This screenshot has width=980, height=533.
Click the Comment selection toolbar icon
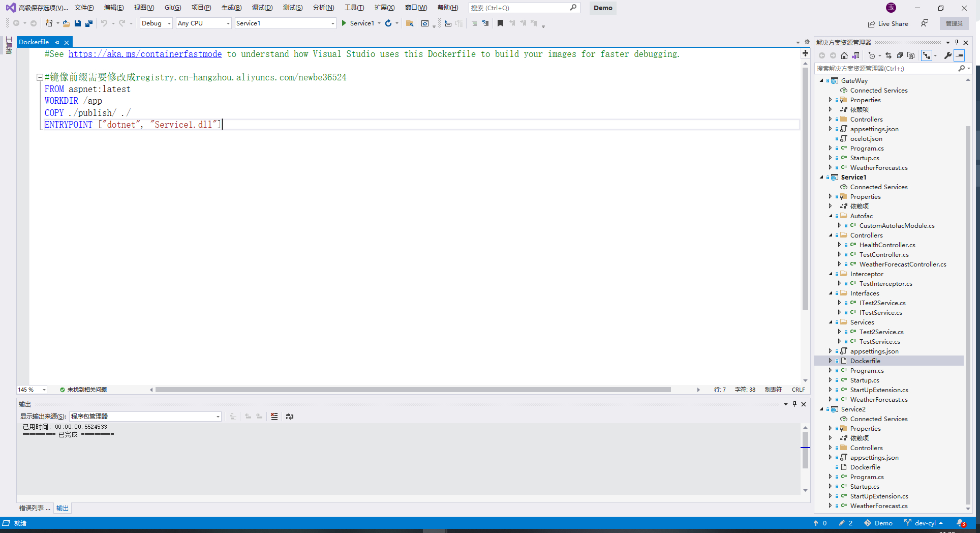click(474, 23)
